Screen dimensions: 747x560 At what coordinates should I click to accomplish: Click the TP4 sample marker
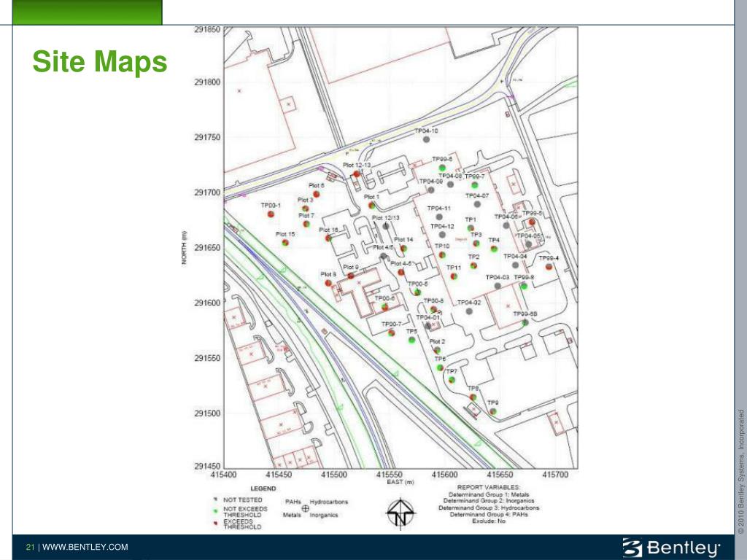[x=494, y=249]
